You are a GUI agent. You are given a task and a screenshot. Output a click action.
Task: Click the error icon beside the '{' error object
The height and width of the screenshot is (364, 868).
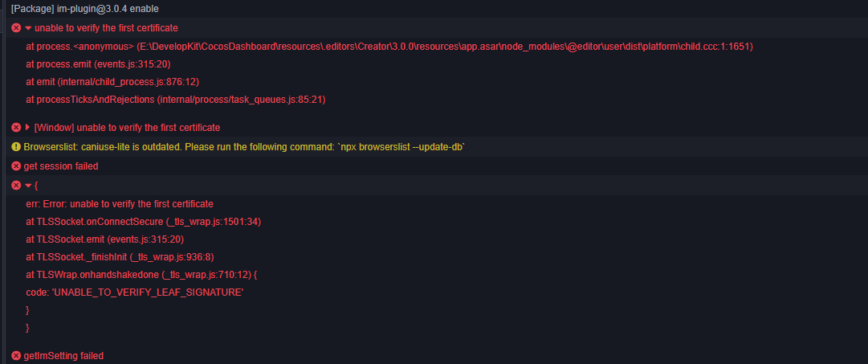[16, 186]
